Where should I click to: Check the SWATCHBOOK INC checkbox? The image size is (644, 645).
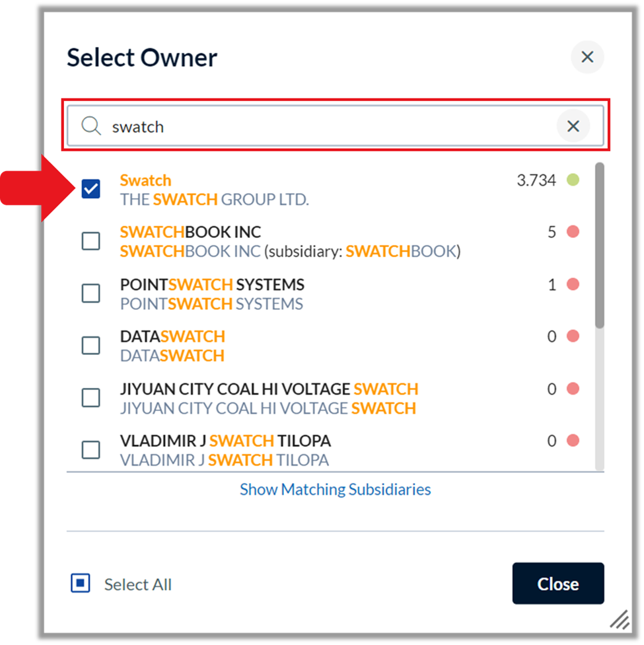[x=91, y=241]
